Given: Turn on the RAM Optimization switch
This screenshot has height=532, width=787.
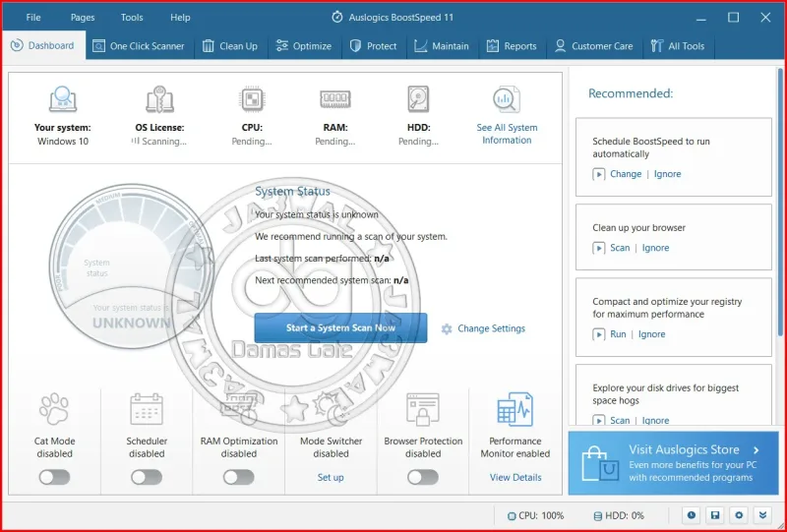Looking at the screenshot, I should [x=239, y=477].
